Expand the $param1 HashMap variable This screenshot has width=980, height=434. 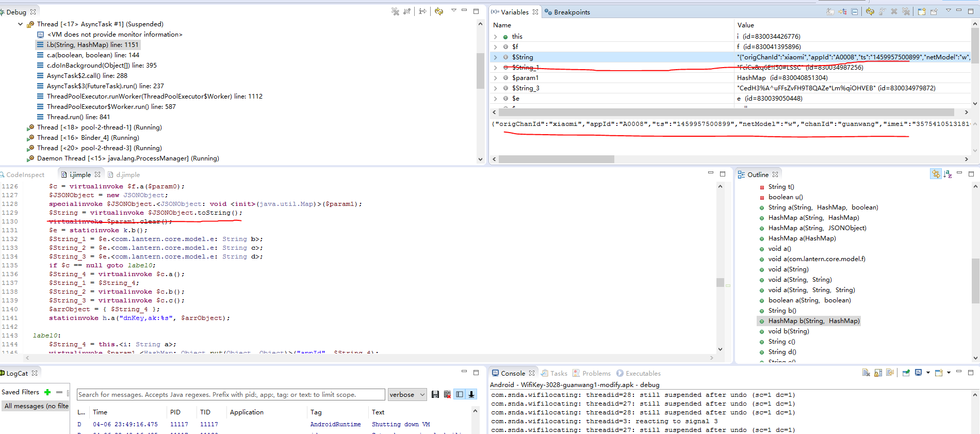pyautogui.click(x=496, y=78)
